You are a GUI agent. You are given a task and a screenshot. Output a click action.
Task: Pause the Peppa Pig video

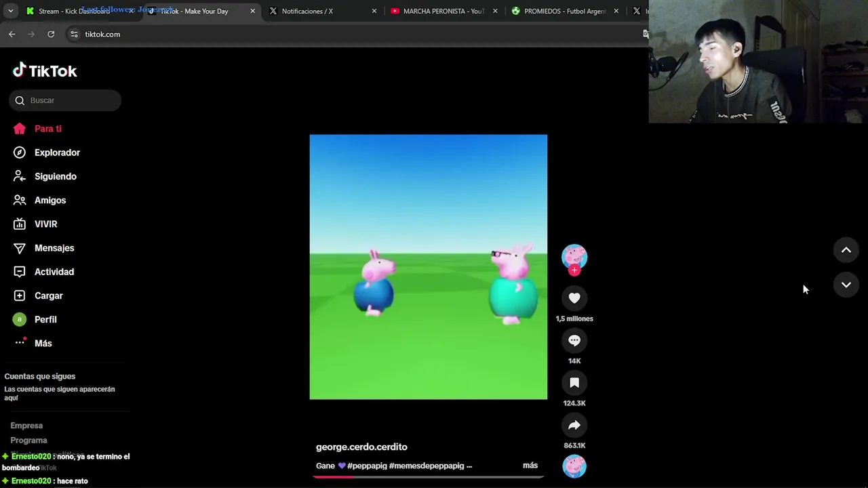429,267
